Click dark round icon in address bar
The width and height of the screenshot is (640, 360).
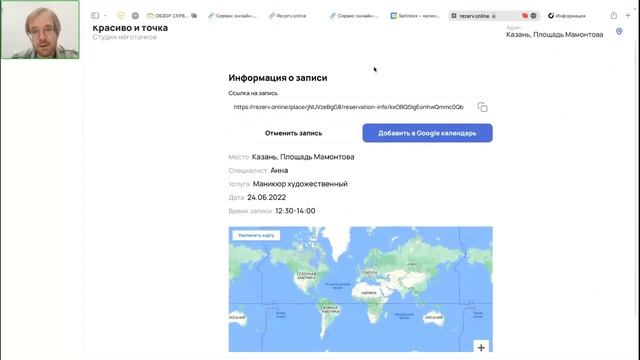[x=533, y=16]
